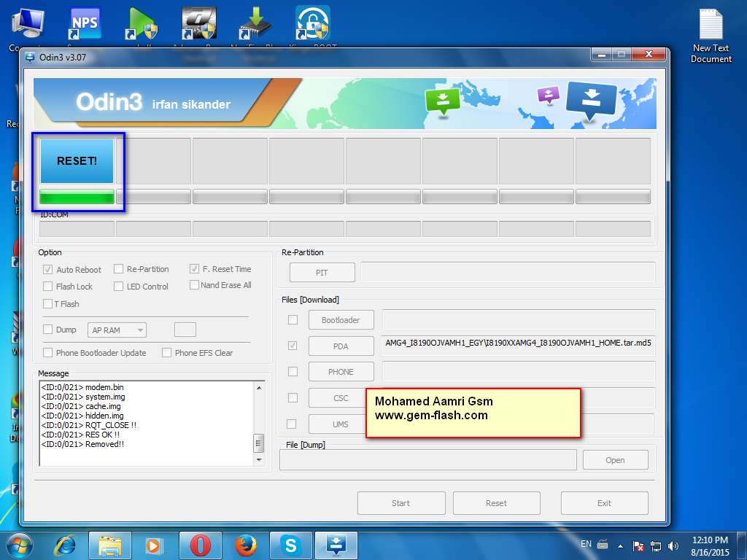The width and height of the screenshot is (747, 560).
Task: Click the Open button for File Dump
Action: pos(616,460)
